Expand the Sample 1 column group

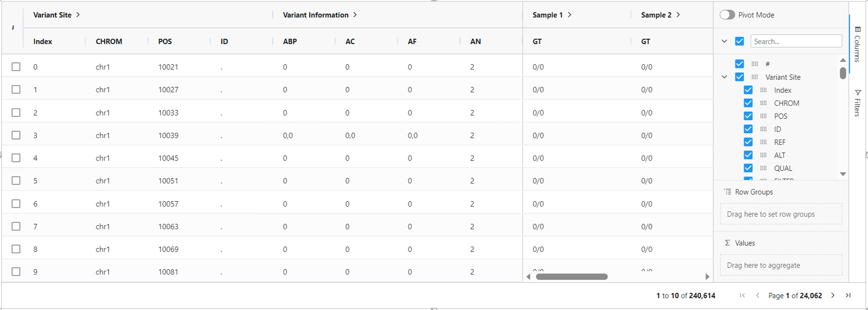click(570, 15)
